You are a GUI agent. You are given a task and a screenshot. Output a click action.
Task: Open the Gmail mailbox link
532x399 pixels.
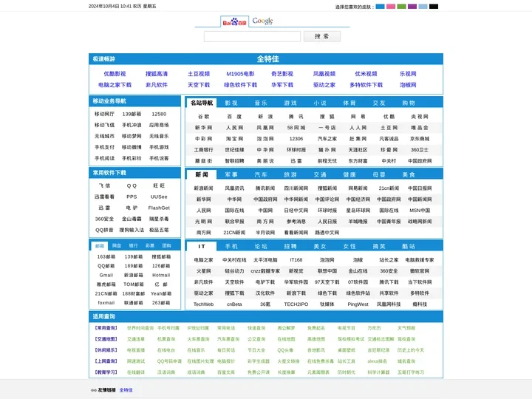[106, 275]
